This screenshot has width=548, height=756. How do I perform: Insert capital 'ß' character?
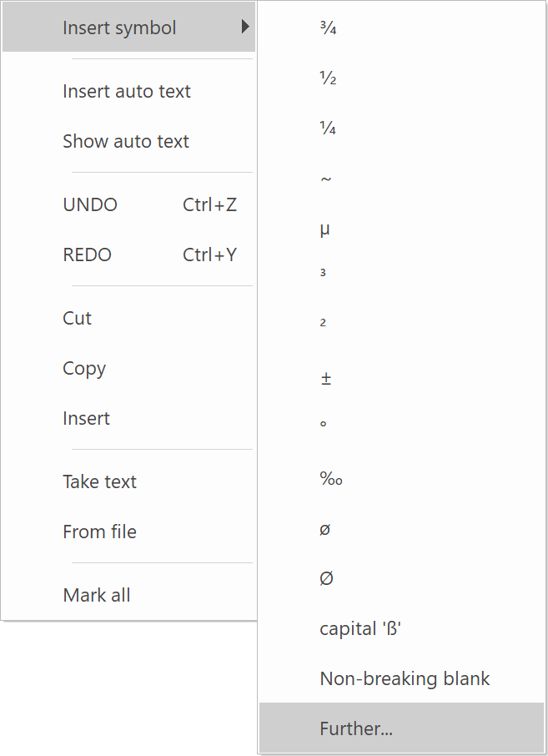click(x=360, y=629)
